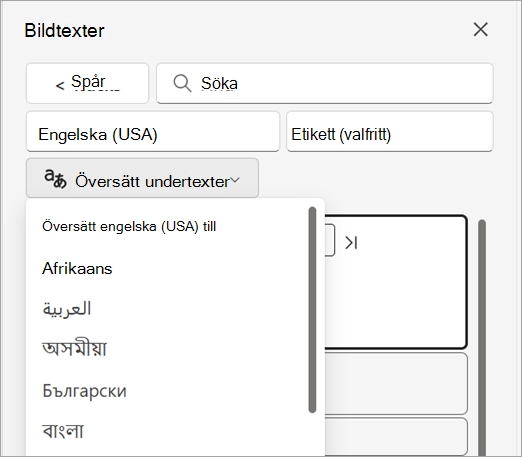Choose Bengali (বাংলা) translation option

[63, 430]
